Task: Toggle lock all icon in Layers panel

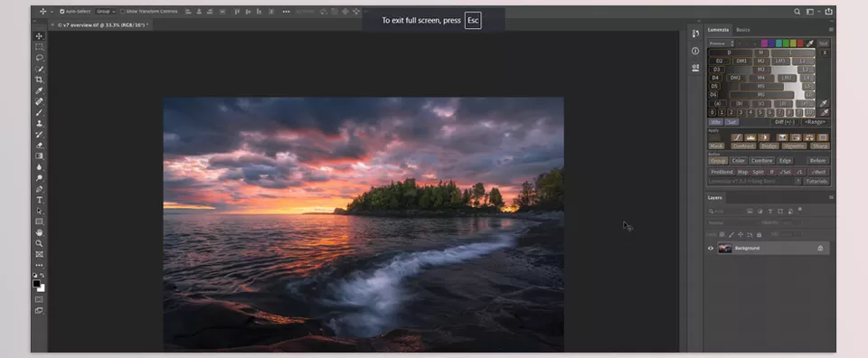Action: click(x=759, y=235)
